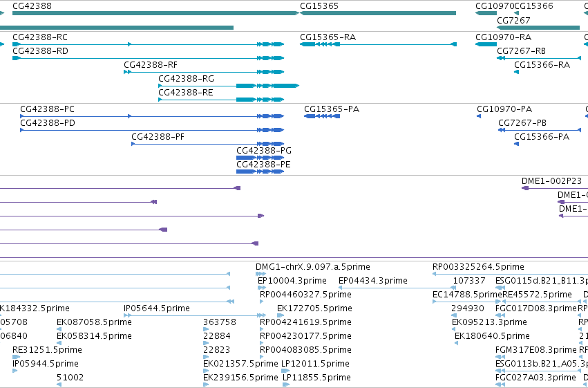Select the CG42388-RC transcript label
Image resolution: width=588 pixels, height=388 pixels.
click(x=40, y=37)
